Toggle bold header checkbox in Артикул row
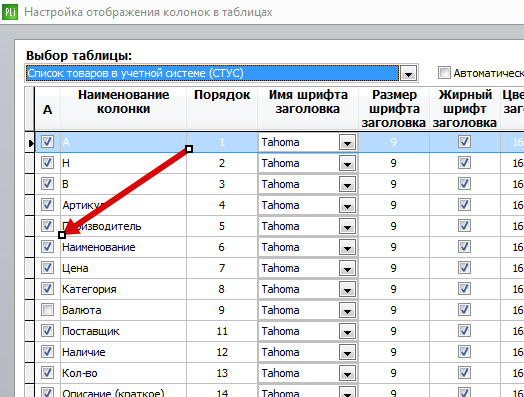The width and height of the screenshot is (524, 397). click(x=464, y=205)
